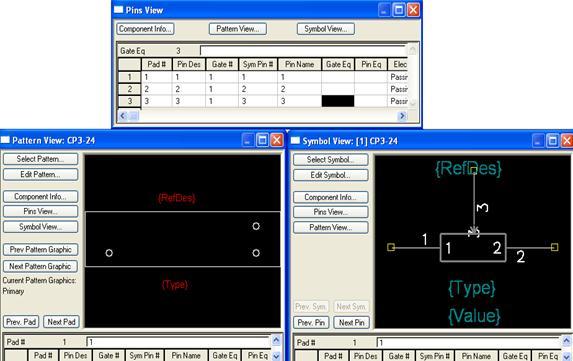
Task: Click Pattern View button in Pins View
Action: point(238,29)
